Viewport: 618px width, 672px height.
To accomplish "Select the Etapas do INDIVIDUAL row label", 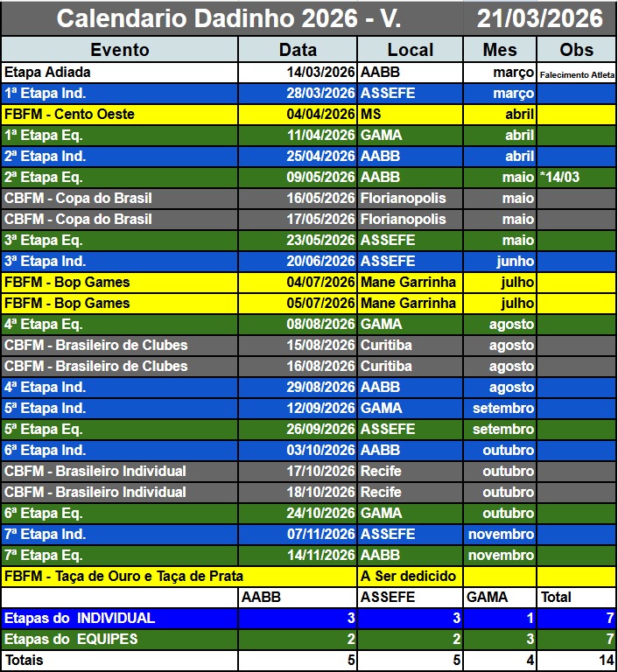I will click(120, 619).
